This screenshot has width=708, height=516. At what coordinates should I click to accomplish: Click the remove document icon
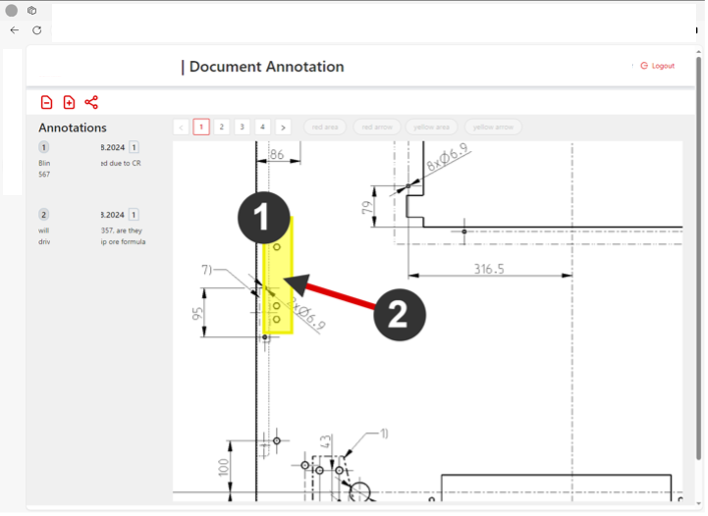pyautogui.click(x=47, y=102)
